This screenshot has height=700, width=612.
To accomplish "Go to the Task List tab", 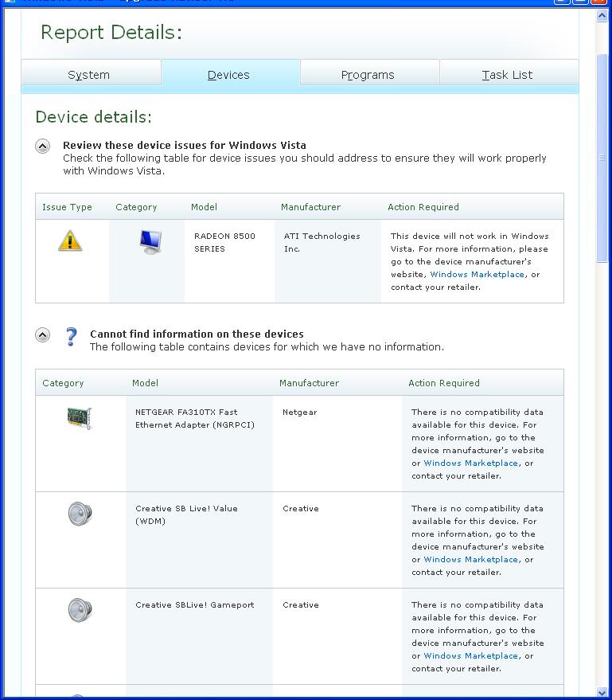I will tap(509, 72).
